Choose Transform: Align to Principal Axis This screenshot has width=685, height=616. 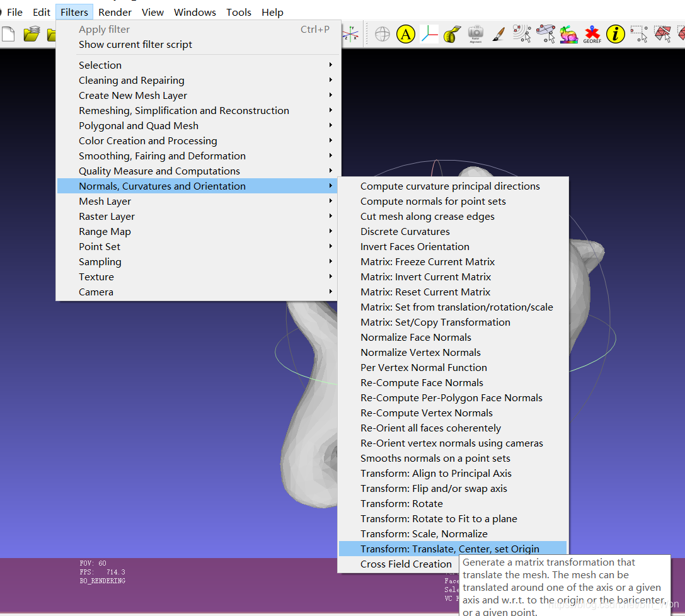click(x=452, y=474)
